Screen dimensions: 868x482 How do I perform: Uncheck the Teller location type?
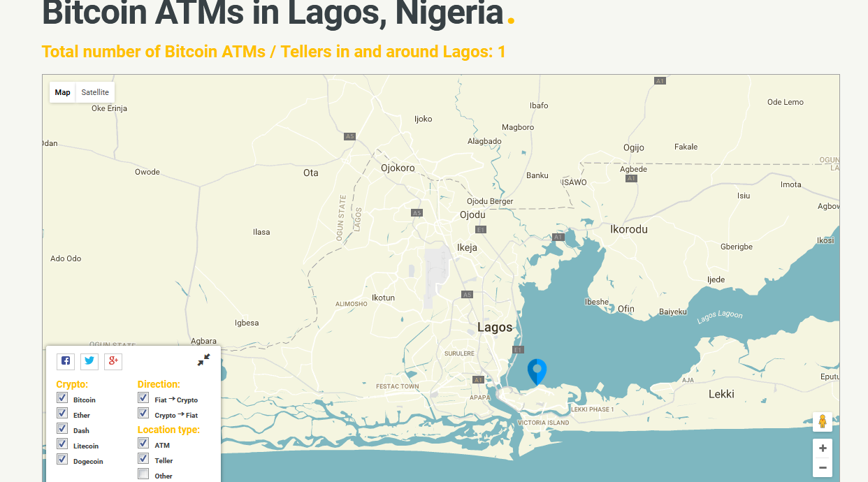(143, 459)
